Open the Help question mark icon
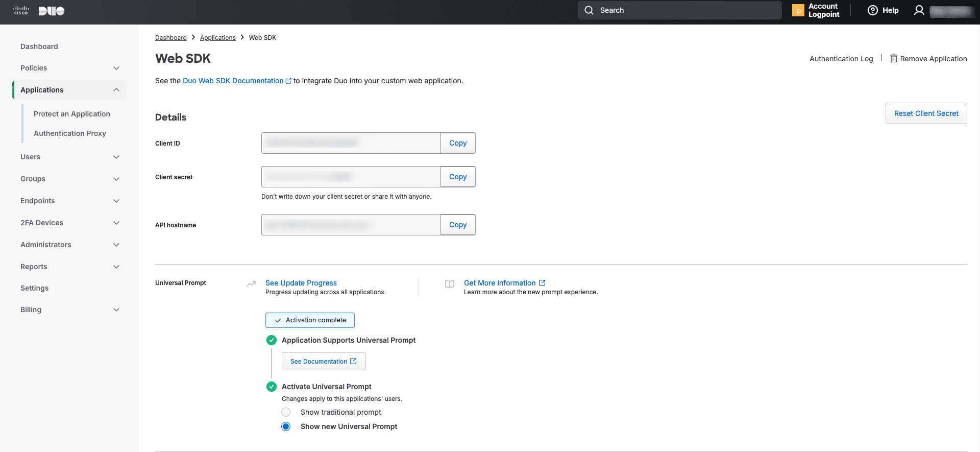The width and height of the screenshot is (980, 452). 873,10
